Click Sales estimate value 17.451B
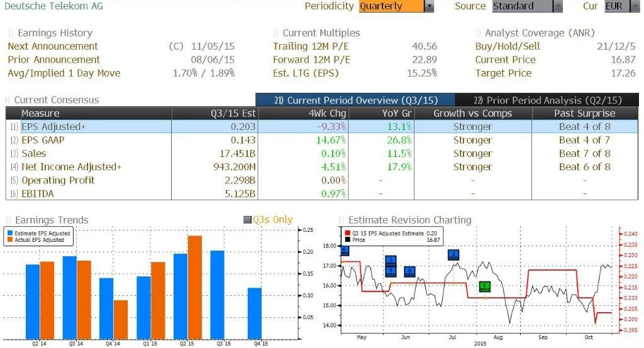The image size is (644, 348). pos(237,153)
